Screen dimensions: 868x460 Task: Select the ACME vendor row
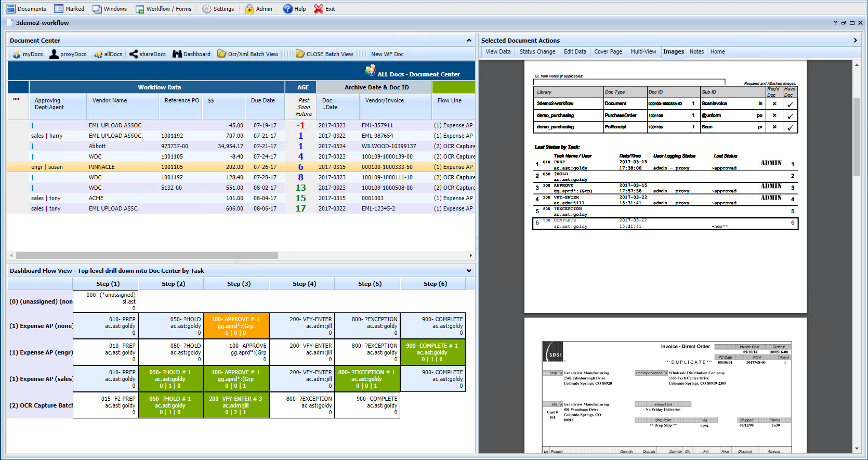[x=241, y=198]
